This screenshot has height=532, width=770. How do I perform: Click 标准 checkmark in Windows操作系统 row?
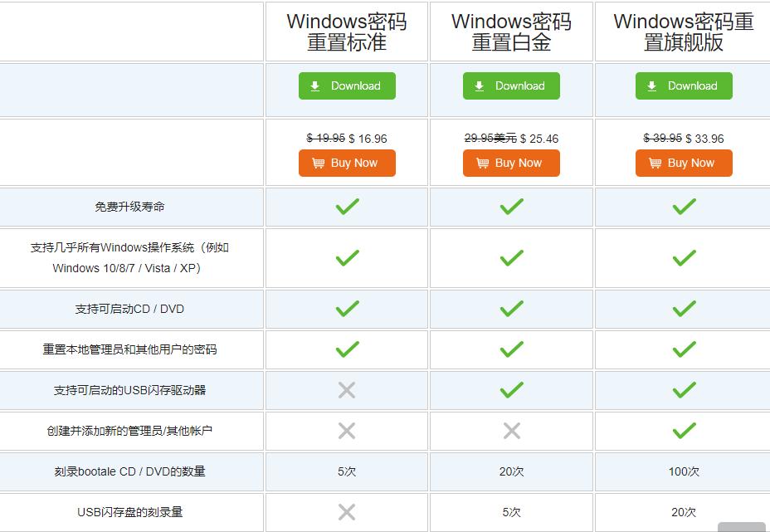point(347,258)
